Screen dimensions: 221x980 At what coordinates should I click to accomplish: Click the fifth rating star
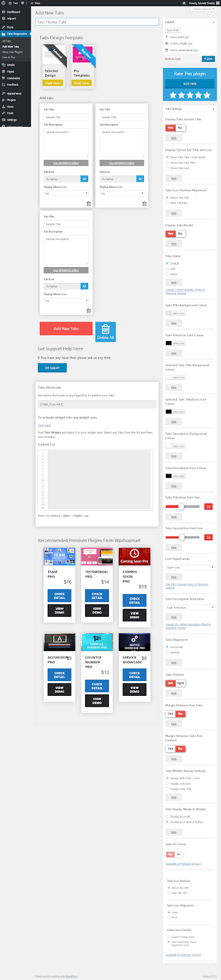206,95
